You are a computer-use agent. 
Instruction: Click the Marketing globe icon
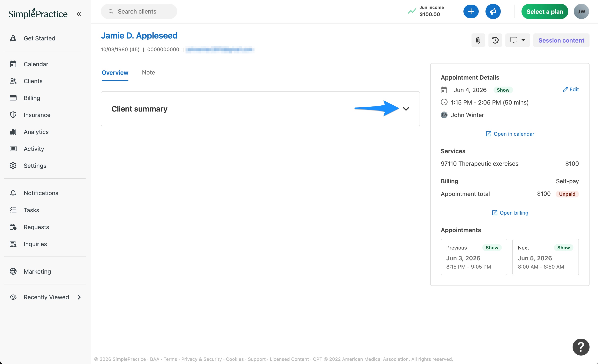(x=13, y=272)
